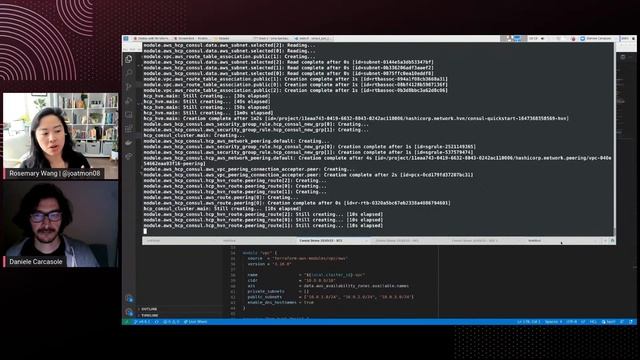Click the 'hcp_consul_cluster.main: Creating...' terminal line
Viewport: 640px width, 360px height.
tap(193, 136)
